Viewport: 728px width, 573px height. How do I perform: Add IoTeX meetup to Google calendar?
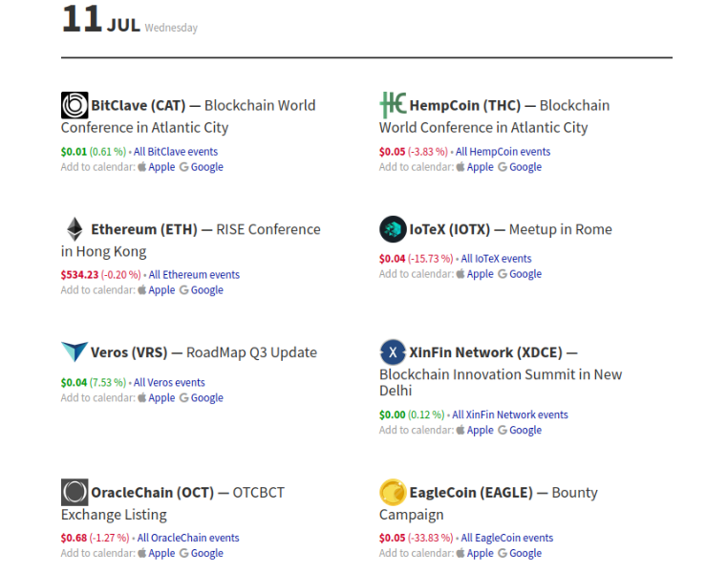click(x=525, y=274)
